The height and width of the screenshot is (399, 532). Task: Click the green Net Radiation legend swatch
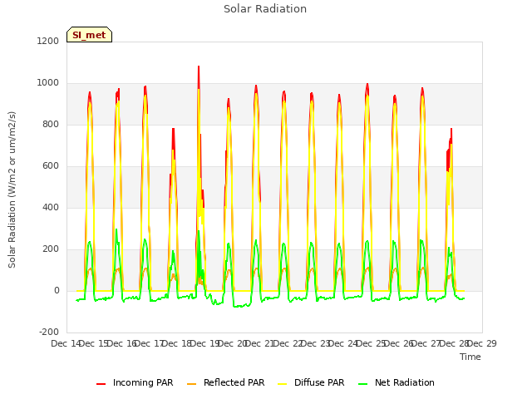tap(362, 384)
